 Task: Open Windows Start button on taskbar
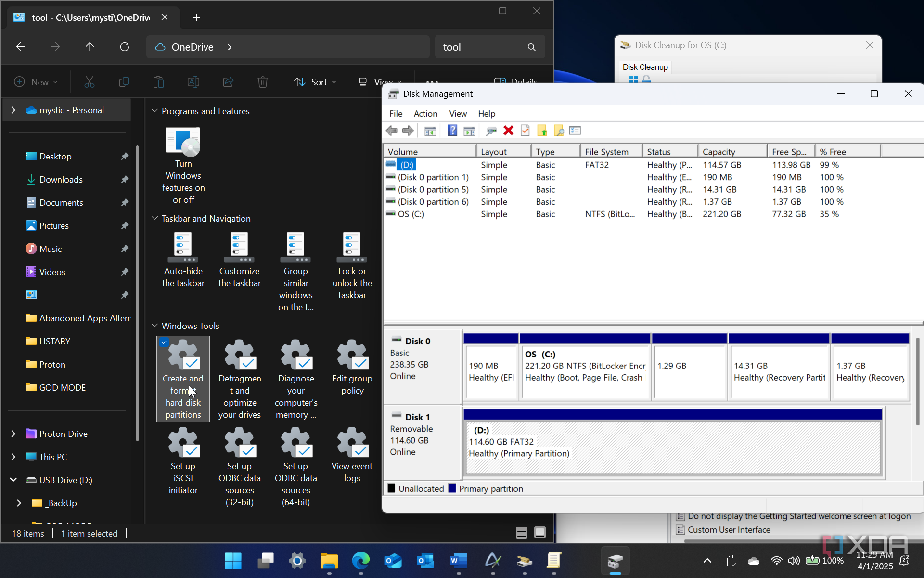(x=233, y=561)
